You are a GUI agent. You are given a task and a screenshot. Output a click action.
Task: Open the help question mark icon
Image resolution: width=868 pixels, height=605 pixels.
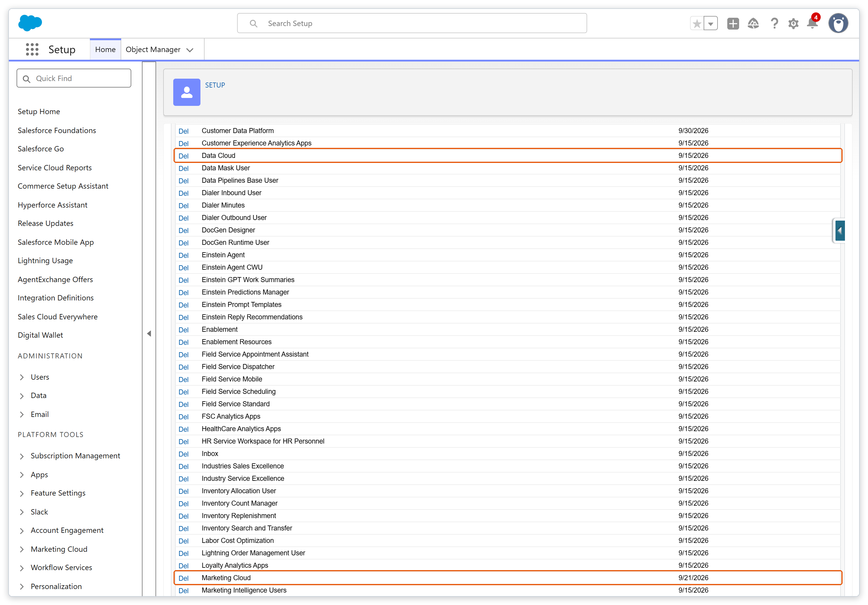pyautogui.click(x=774, y=23)
